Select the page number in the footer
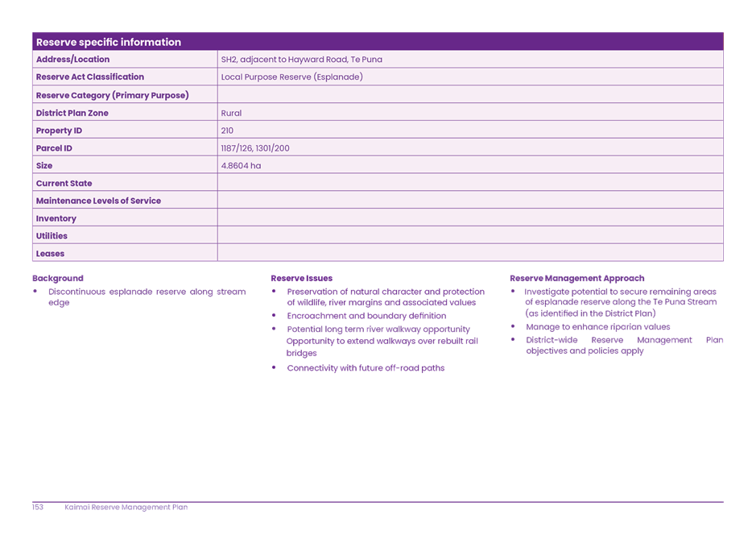Viewport: 756px width, 535px height. coord(36,508)
